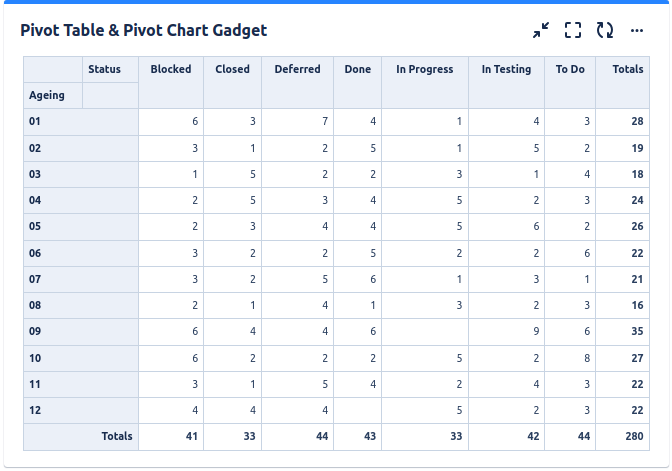Viewport: 672px width, 471px height.
Task: Click the Ageing row header label
Action: point(47,96)
